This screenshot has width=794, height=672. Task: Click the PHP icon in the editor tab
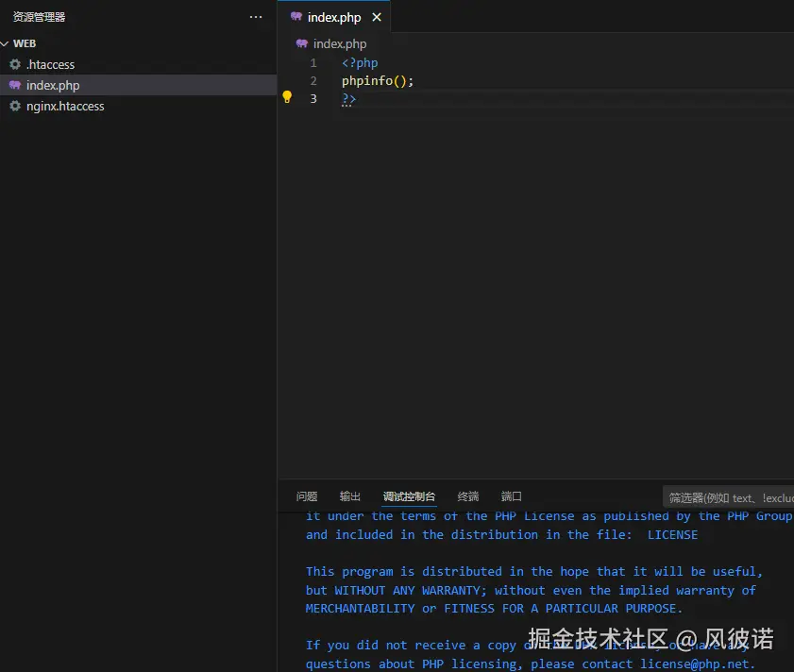point(296,17)
